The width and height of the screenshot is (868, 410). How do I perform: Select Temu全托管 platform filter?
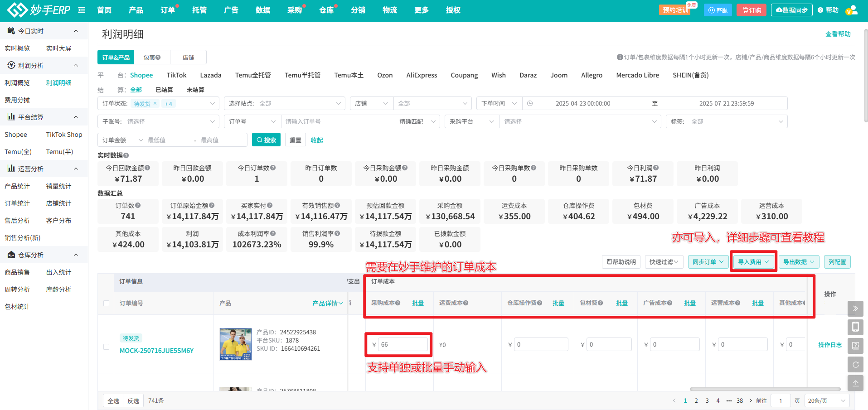click(253, 75)
